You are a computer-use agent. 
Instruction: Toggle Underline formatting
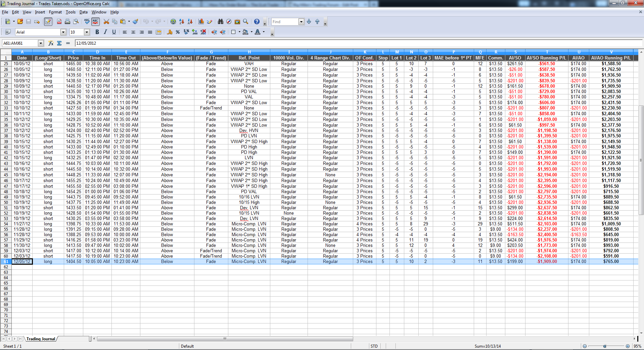tap(114, 32)
